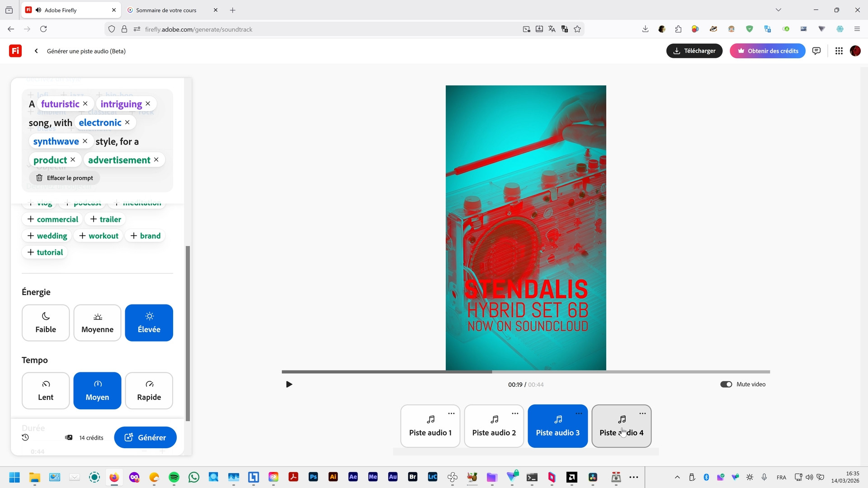868x488 pixels.
Task: Switch to Sommaire de votre cours tab
Action: (166, 10)
